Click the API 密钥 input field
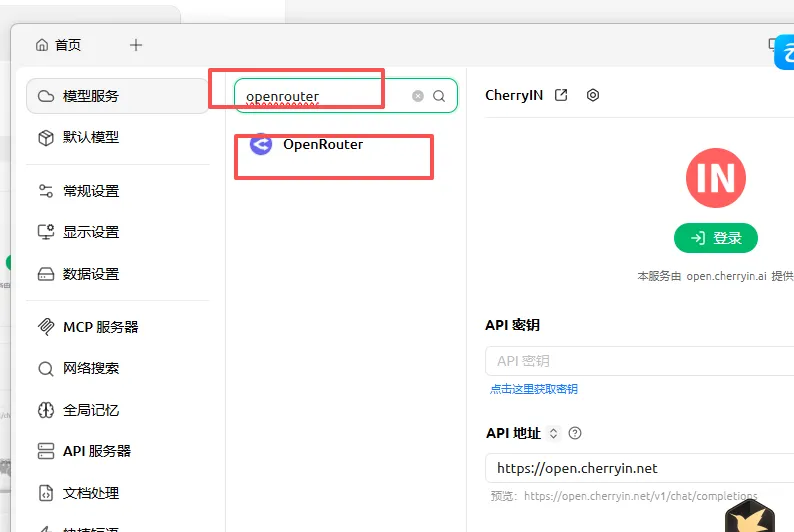The width and height of the screenshot is (794, 532). pyautogui.click(x=640, y=361)
